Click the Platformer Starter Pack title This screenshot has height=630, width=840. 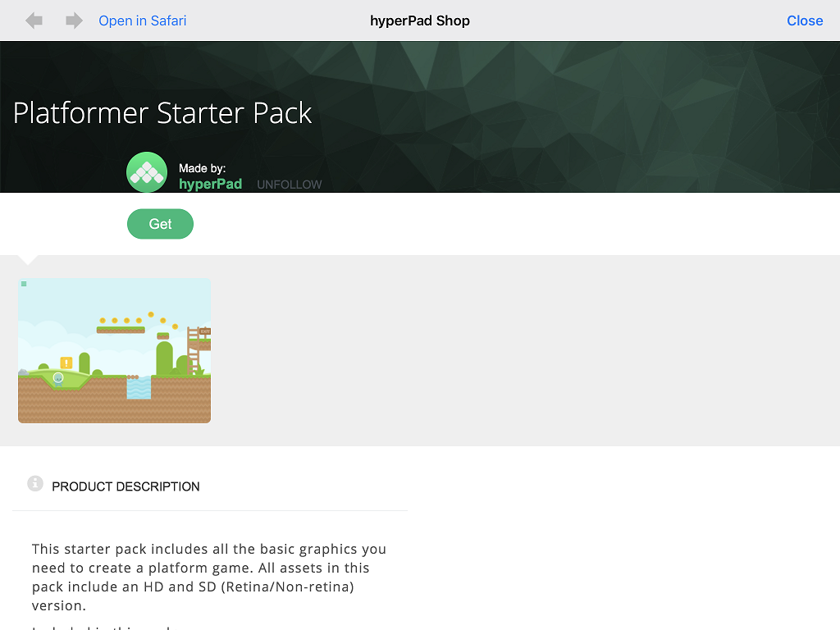[162, 113]
